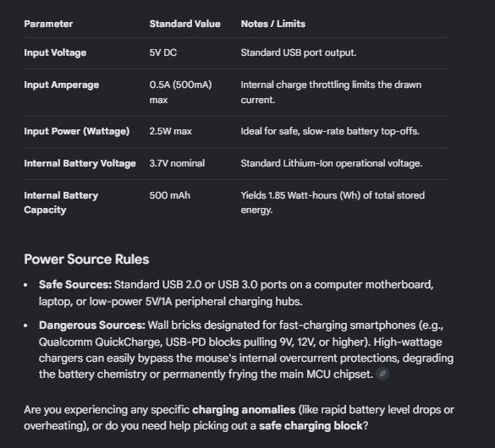Click the bold Safe Sources text
The height and width of the screenshot is (448, 495).
coord(75,285)
